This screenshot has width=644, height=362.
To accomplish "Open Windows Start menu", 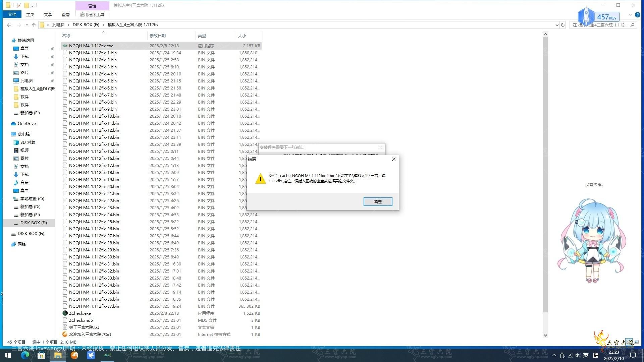I will [x=8, y=355].
